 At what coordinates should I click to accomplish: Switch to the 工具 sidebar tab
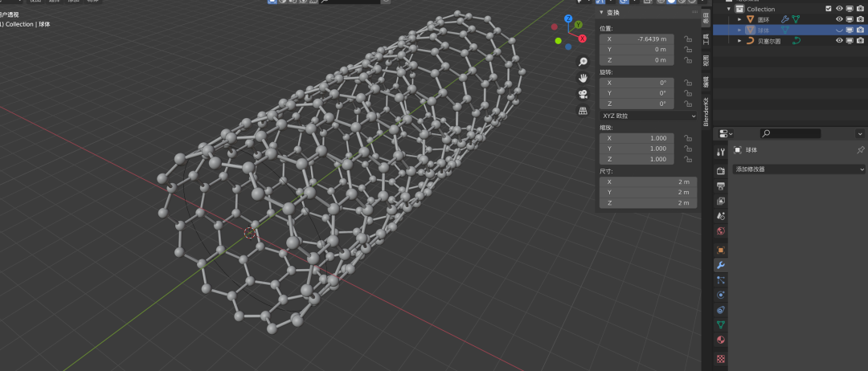706,39
